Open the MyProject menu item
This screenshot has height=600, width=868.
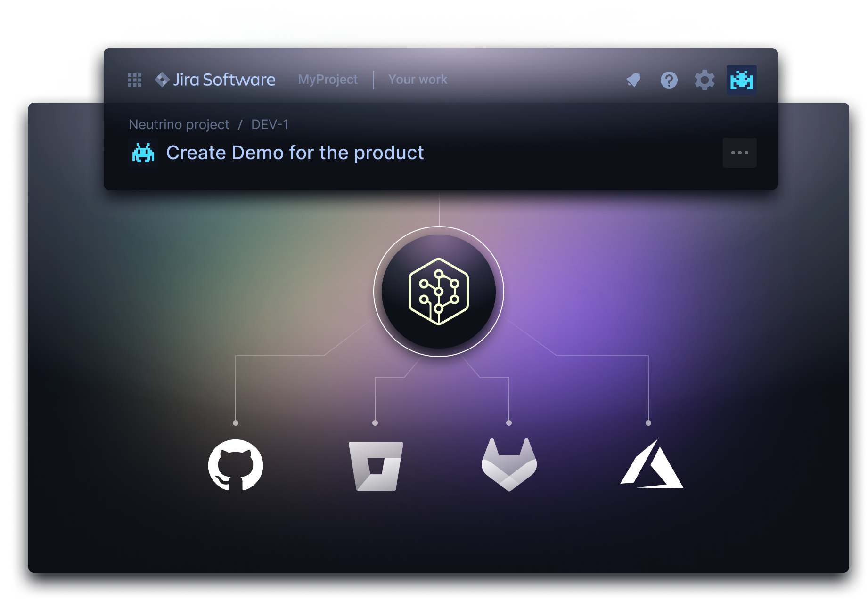click(328, 80)
